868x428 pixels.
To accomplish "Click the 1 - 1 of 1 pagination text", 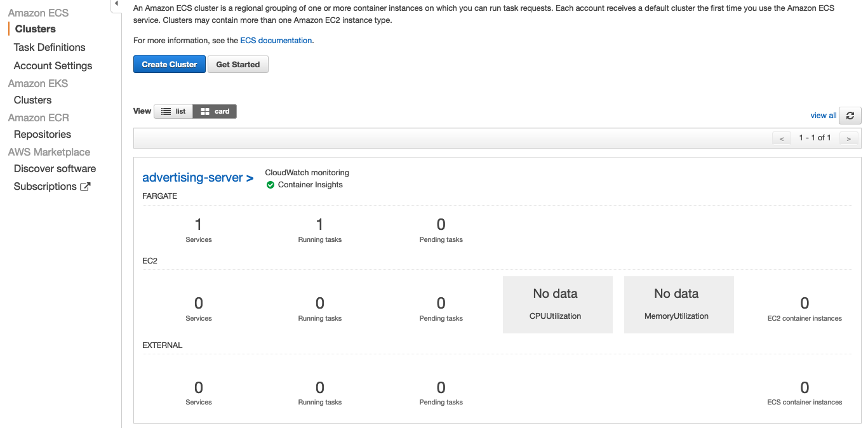I will tap(815, 138).
